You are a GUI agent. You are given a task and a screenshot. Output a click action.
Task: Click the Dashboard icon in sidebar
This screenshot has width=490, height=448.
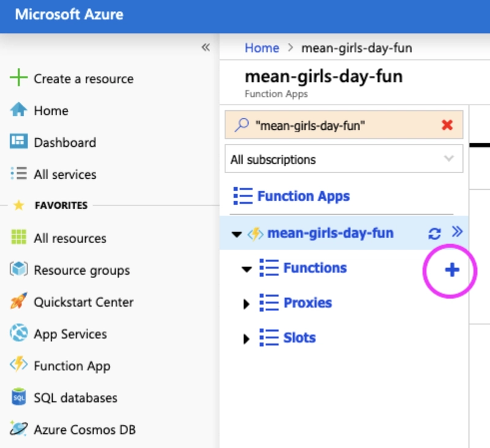point(18,141)
